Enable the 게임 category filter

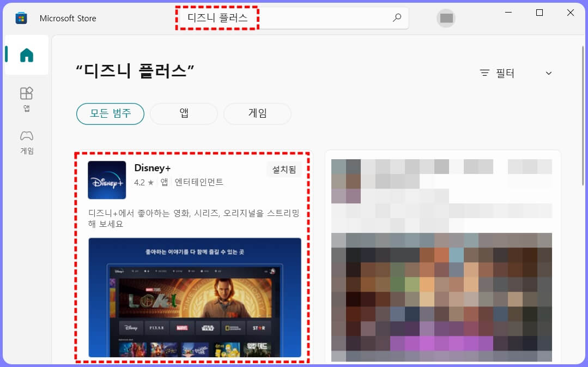coord(257,113)
